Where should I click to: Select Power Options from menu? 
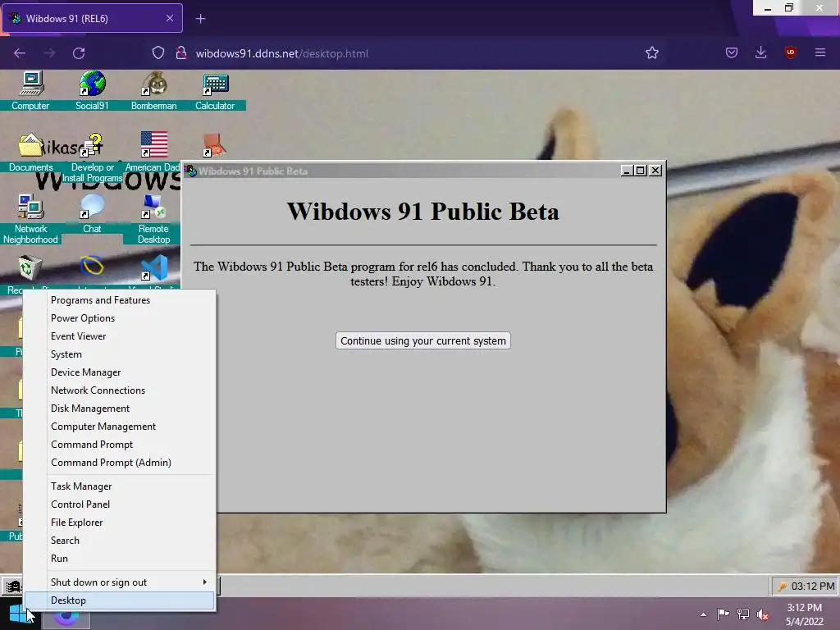click(x=119, y=318)
